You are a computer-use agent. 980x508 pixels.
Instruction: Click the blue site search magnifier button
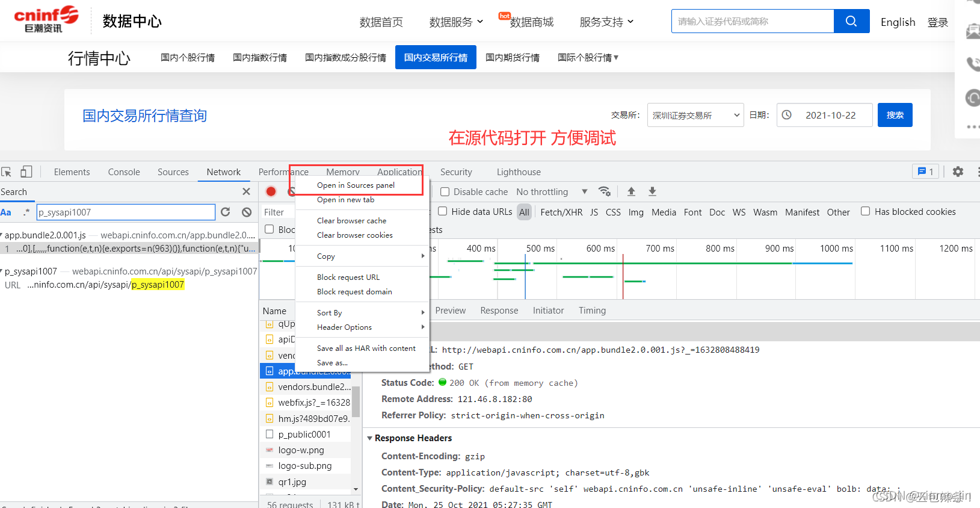851,21
